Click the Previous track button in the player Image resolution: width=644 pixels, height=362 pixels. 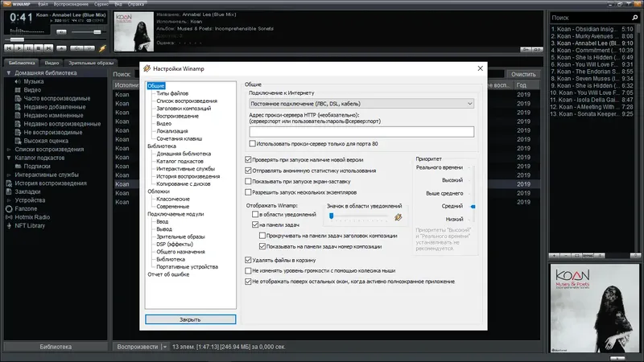tap(9, 48)
